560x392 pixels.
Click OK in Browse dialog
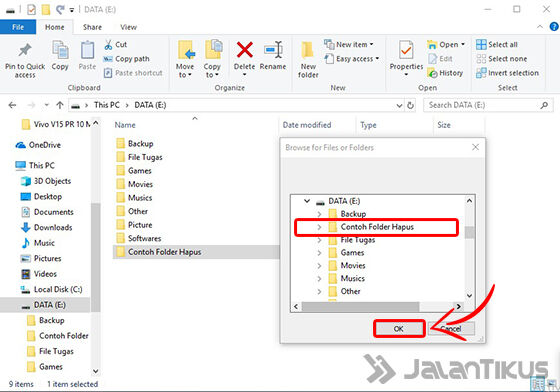(x=399, y=329)
